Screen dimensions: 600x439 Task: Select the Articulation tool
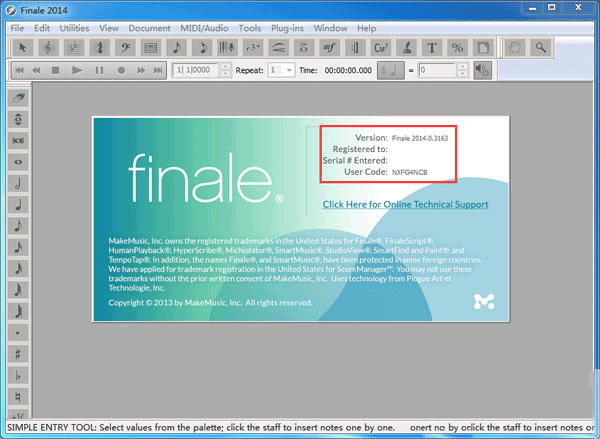304,48
